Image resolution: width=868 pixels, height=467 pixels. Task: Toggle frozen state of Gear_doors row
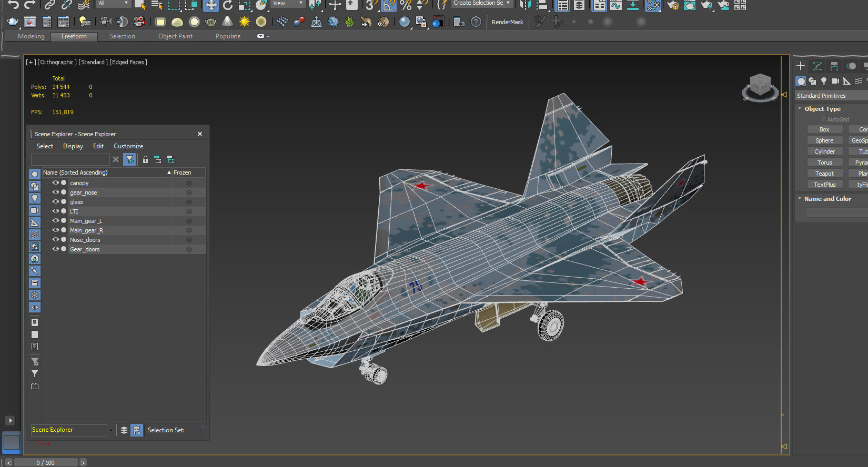(x=189, y=249)
